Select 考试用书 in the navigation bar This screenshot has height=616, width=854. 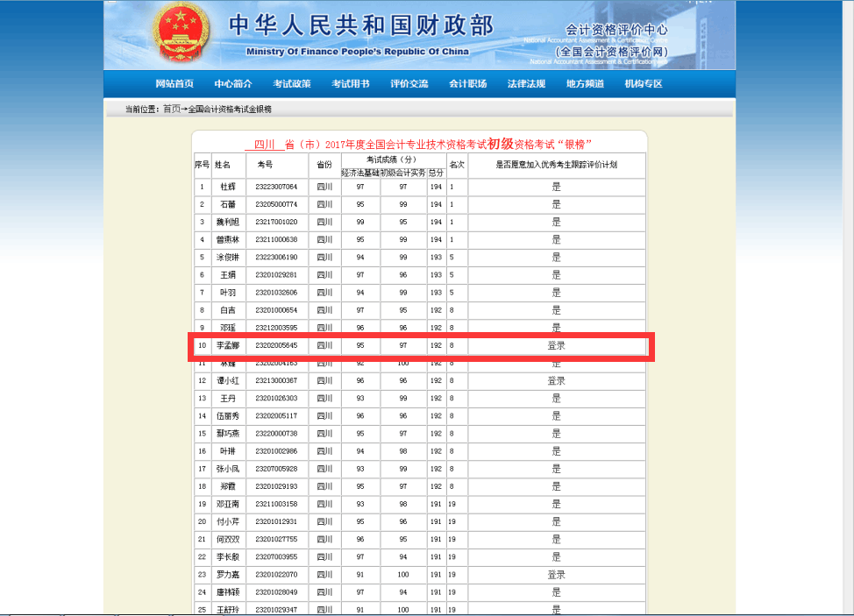tap(351, 84)
